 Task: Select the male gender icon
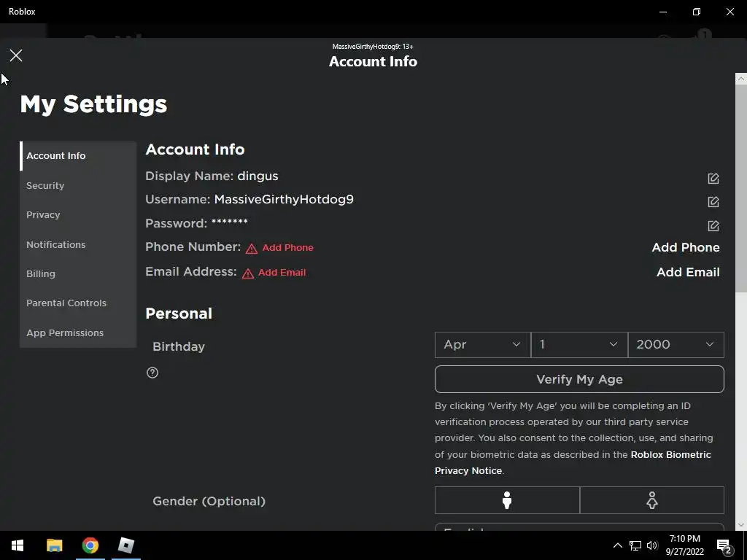tap(507, 500)
